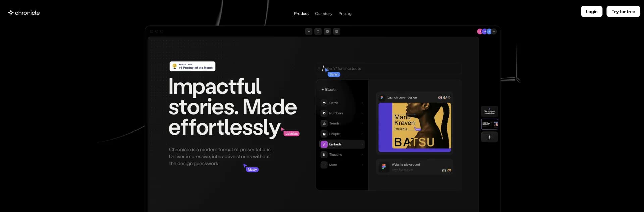Click the Jessica cursor label
The image size is (644, 212).
pos(291,134)
